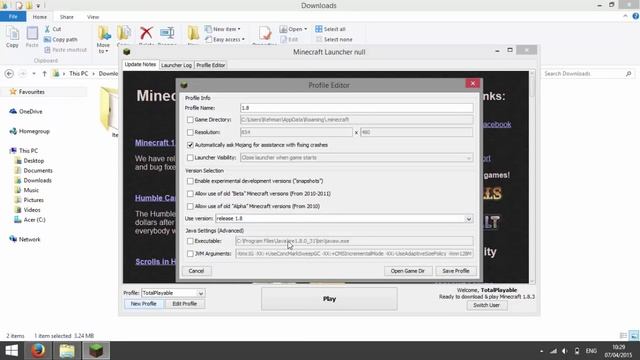Select This PC in the navigation pane
Screen dimensions: 640x360
(24, 151)
